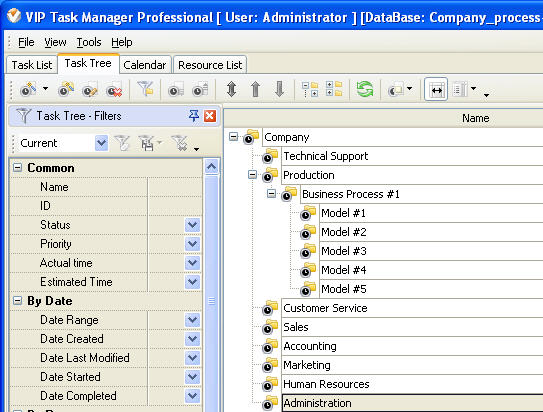
Task: Open the View menu
Action: [x=55, y=42]
